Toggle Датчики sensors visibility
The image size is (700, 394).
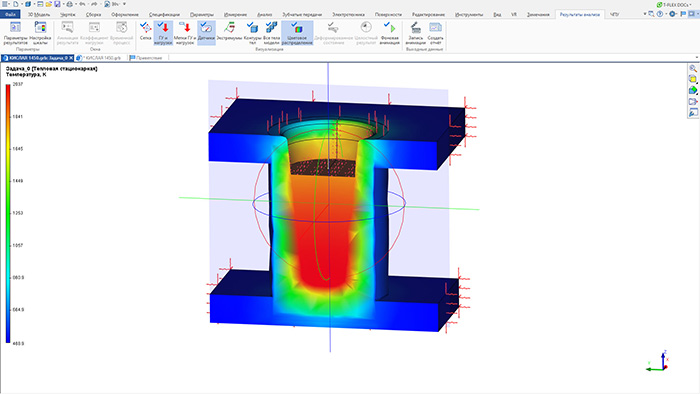(x=206, y=33)
